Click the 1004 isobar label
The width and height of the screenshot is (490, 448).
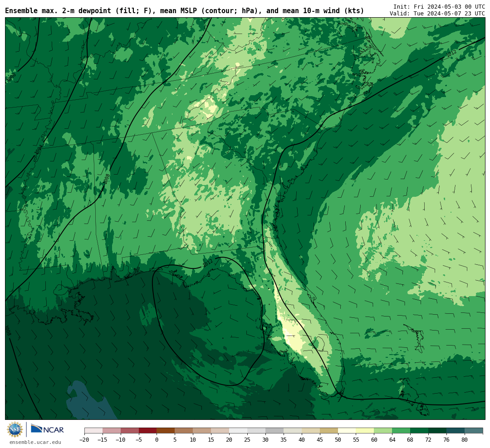38,150
